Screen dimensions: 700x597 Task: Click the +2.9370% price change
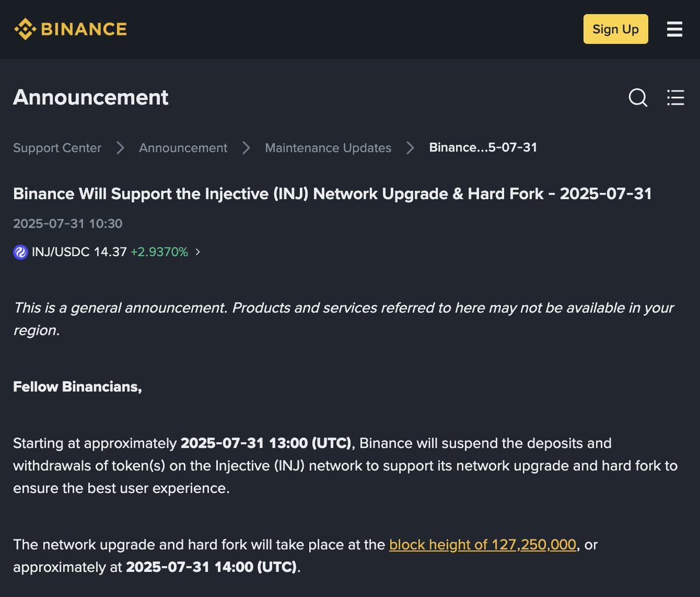tap(159, 252)
